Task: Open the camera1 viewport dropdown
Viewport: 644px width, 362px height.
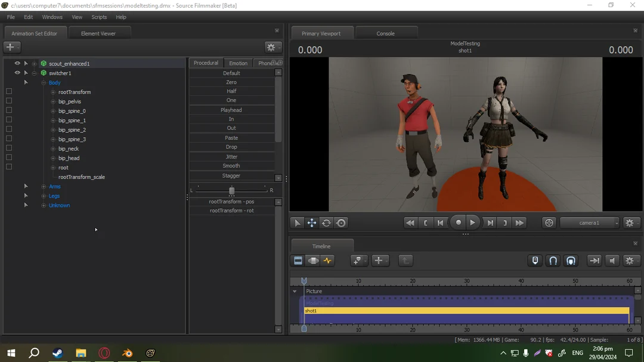Action: 589,222
